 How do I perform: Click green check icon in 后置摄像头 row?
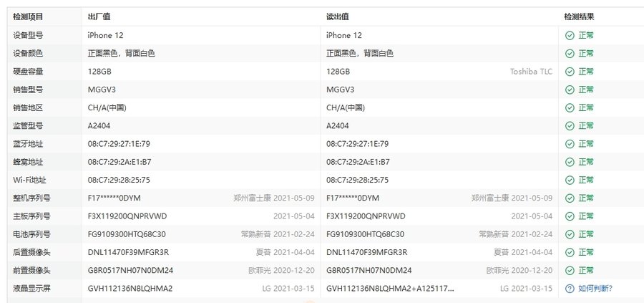tap(570, 252)
